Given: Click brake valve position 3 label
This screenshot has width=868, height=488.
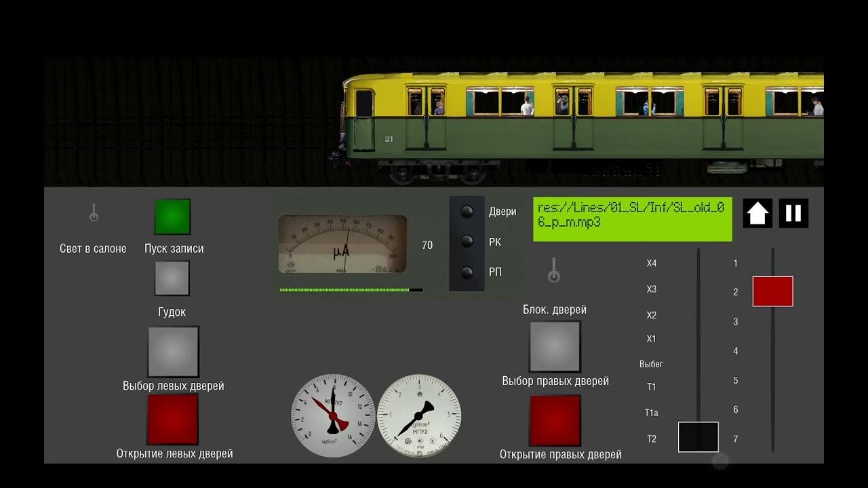Looking at the screenshot, I should 736,322.
